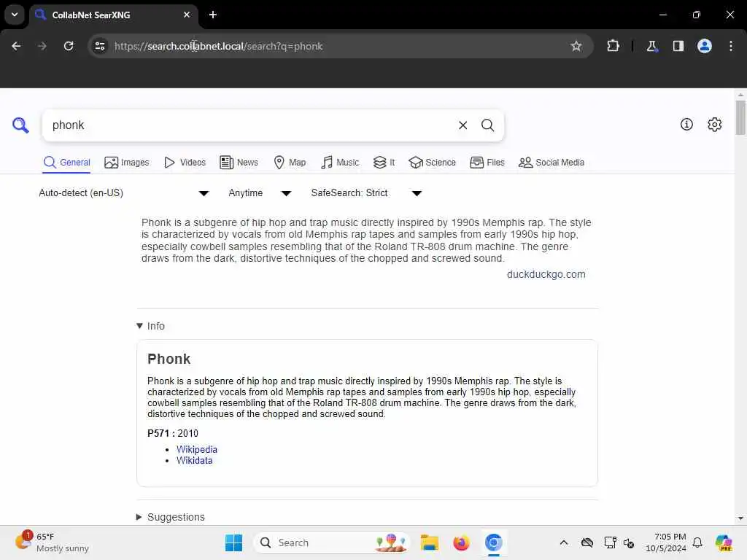Switch to the General tab

point(66,163)
